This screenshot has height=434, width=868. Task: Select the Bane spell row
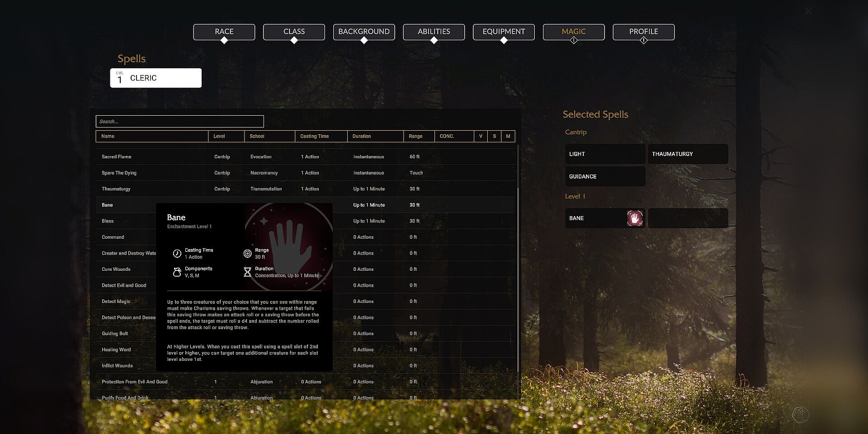click(x=305, y=205)
